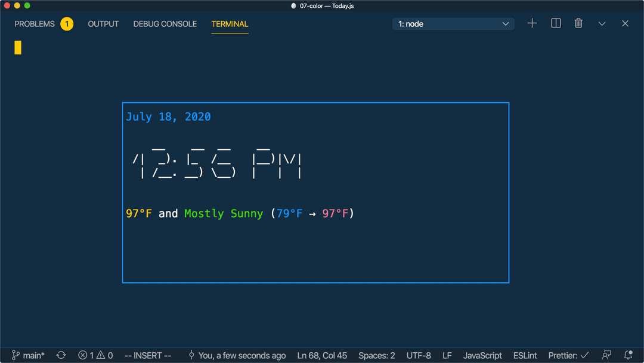Image resolution: width=644 pixels, height=363 pixels.
Task: Click the Prettier checkmark indicator
Action: [x=567, y=355]
